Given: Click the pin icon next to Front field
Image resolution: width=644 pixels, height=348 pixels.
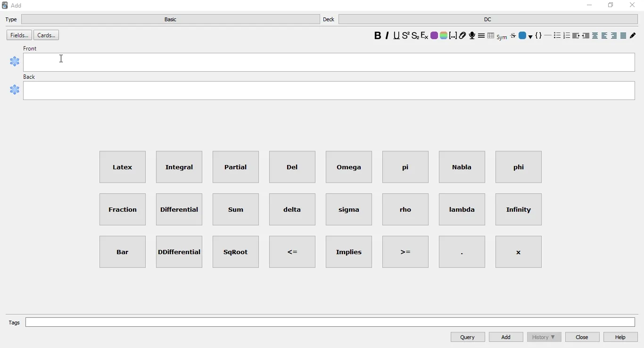Looking at the screenshot, I should pos(15,62).
